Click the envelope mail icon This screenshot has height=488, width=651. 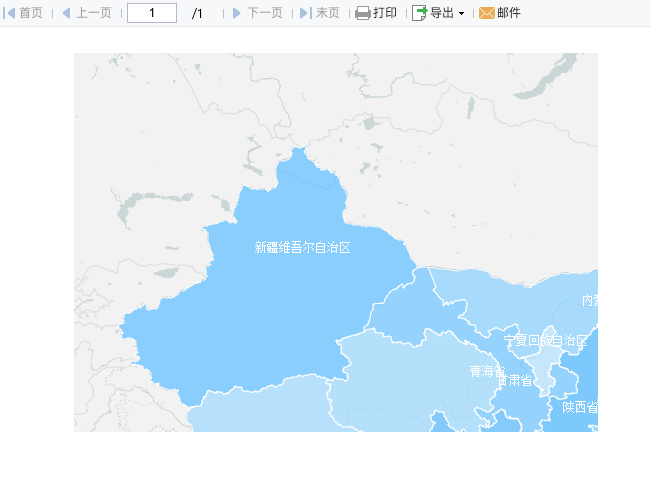click(x=487, y=13)
